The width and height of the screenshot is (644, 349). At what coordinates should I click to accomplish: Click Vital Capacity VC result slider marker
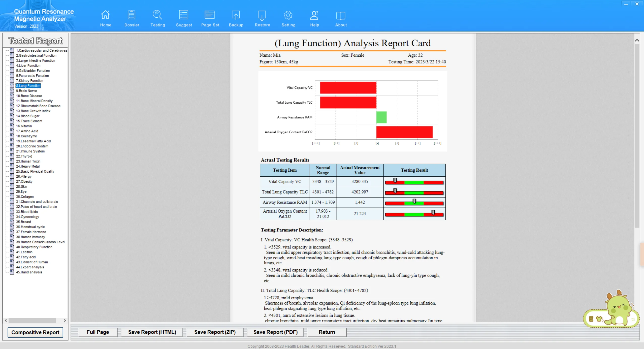(x=395, y=180)
